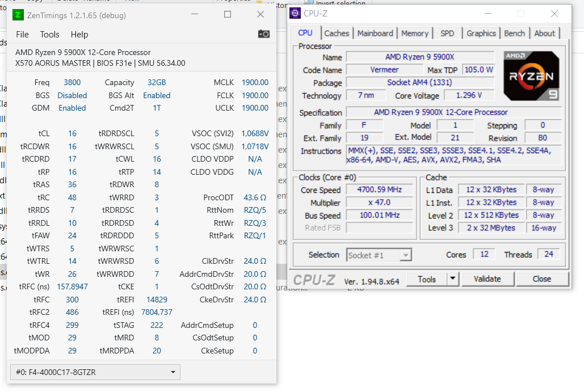This screenshot has width=584, height=392.
Task: Click the Close button in CPU-Z
Action: tap(542, 279)
